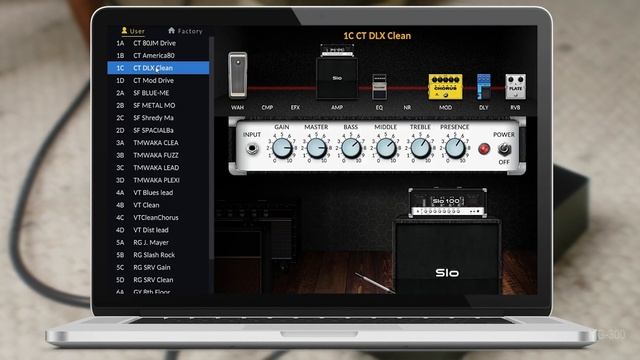The image size is (640, 360).
Task: Select preset 2A SF BLUE-ME
Action: tap(158, 93)
